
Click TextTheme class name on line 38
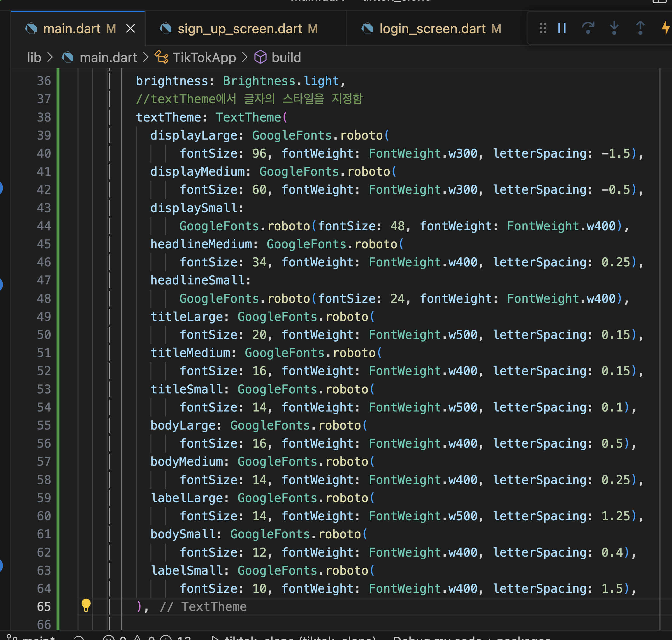[248, 117]
